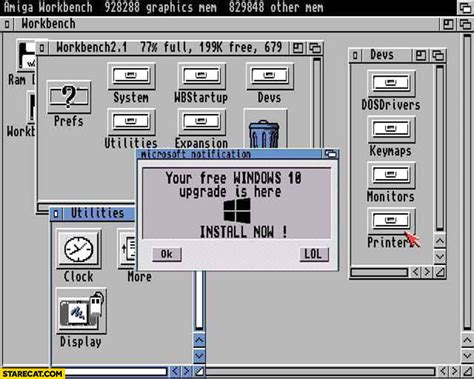Click the 'INSTALL NOW !' text
The height and width of the screenshot is (379, 474).
(243, 232)
